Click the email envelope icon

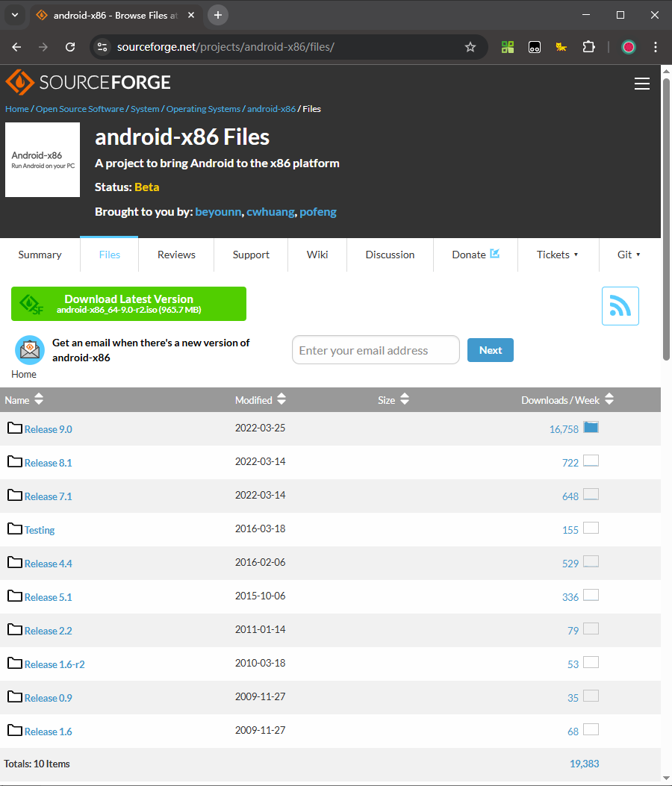tap(30, 350)
